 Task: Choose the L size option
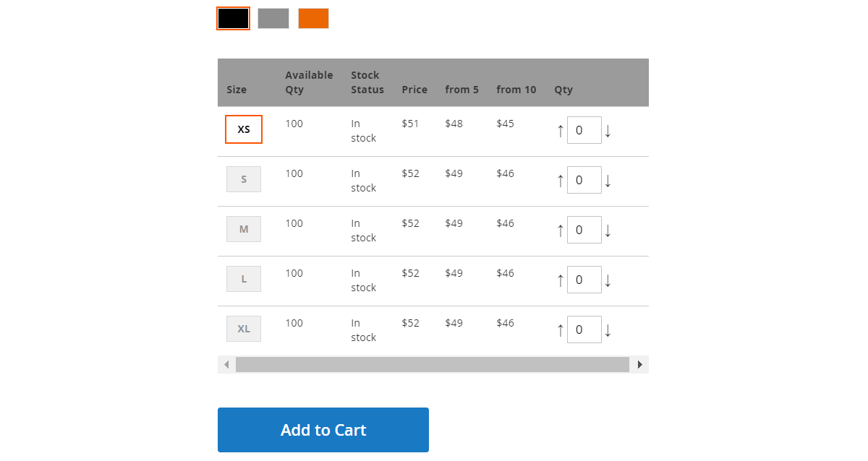pyautogui.click(x=244, y=279)
